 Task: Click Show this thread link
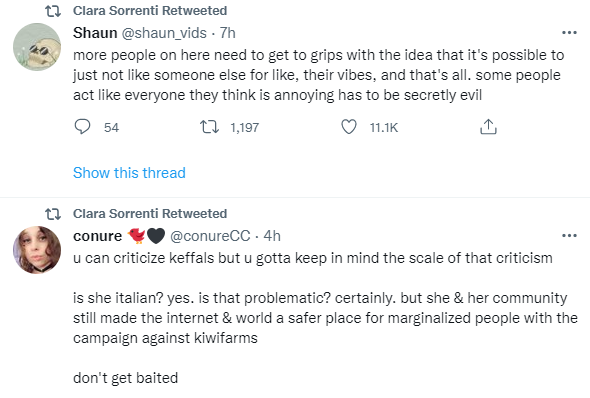tap(129, 173)
